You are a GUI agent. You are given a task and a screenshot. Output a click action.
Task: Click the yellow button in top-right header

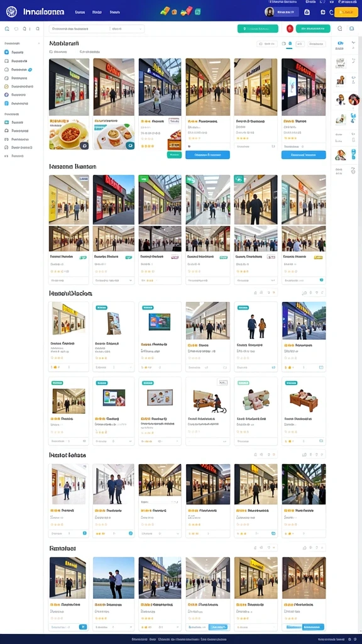pyautogui.click(x=346, y=13)
